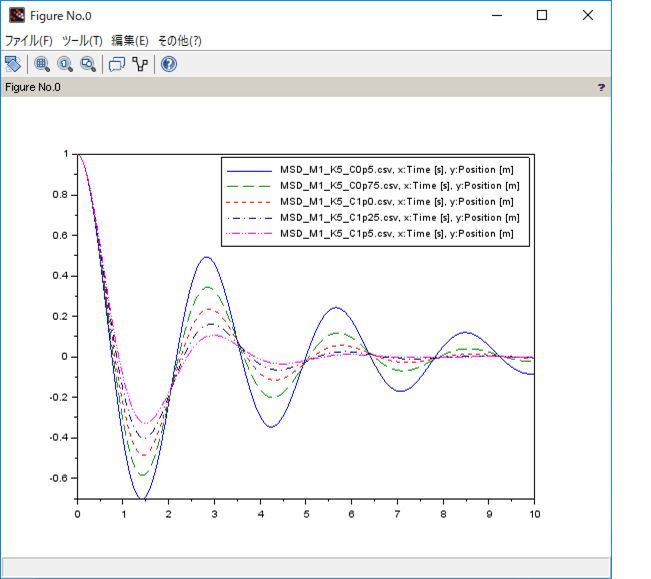Screen dimensions: 651x579
Task: Click the y-axis tick label 0.8
Action: tap(60, 195)
